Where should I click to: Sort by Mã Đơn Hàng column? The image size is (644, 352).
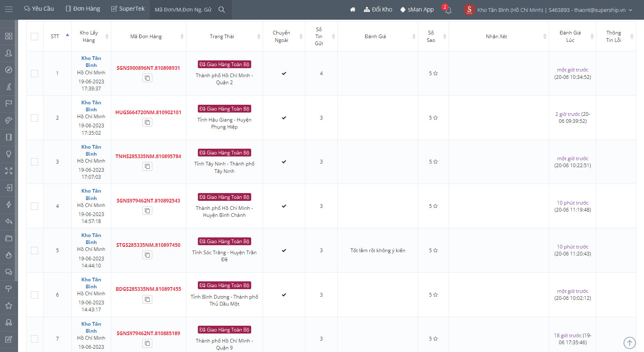point(149,37)
